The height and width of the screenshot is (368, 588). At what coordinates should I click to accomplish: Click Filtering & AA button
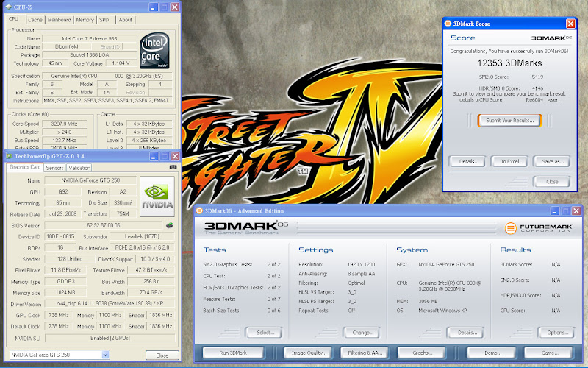click(x=365, y=353)
